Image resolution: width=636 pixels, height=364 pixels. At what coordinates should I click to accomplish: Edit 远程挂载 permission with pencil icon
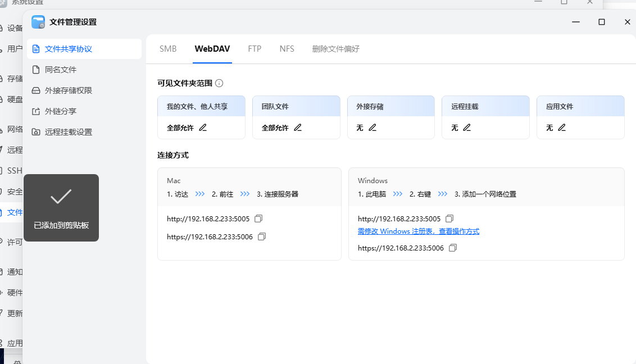point(466,128)
